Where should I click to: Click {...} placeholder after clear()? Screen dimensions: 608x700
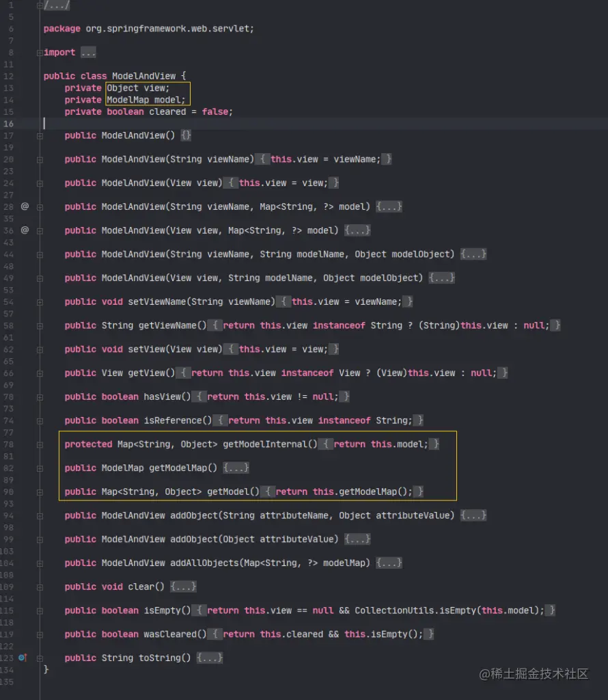[x=183, y=587]
